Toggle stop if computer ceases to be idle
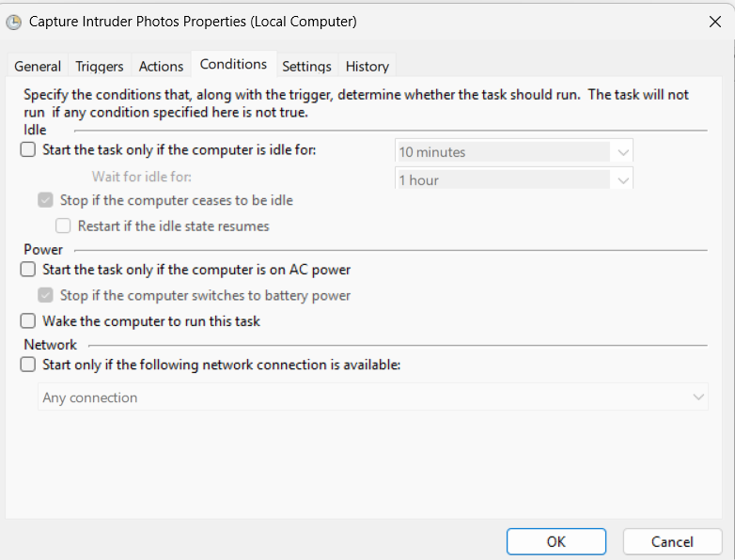The image size is (735, 560). coord(45,200)
